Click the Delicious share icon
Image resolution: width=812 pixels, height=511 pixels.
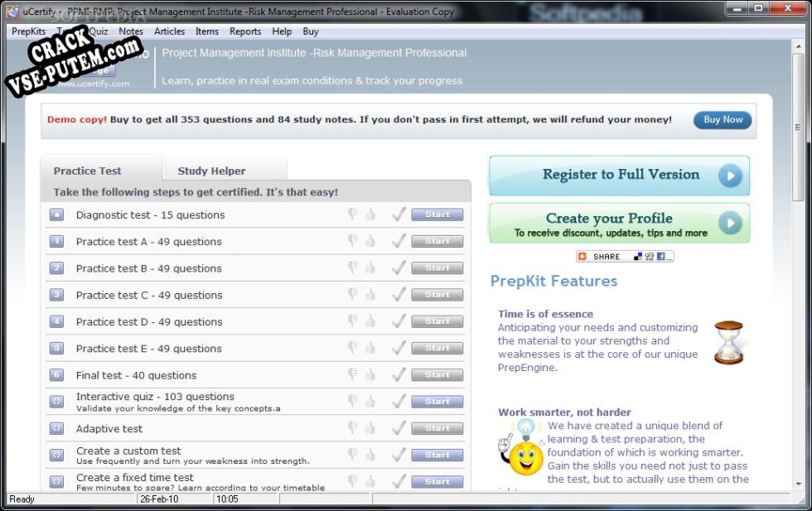point(638,256)
